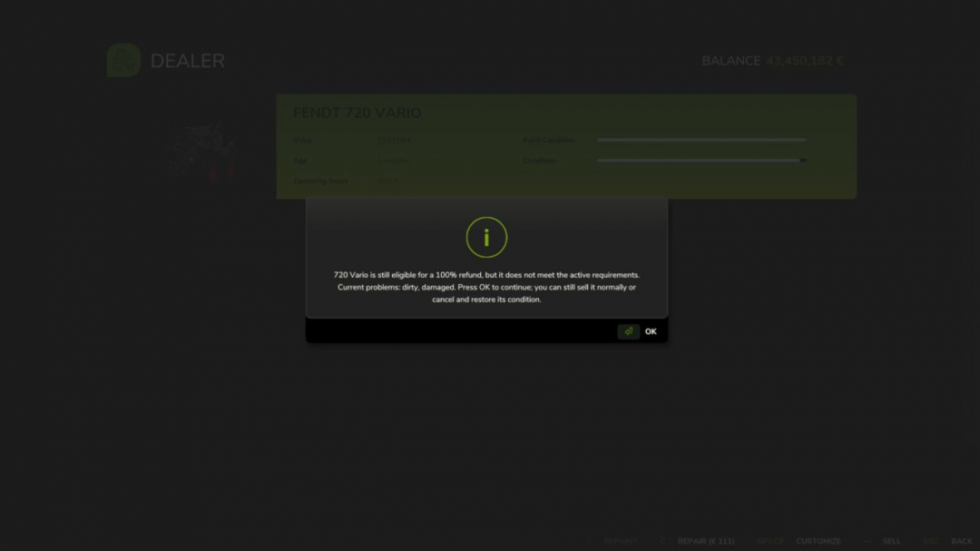
Task: Click the Dealer shop logo icon
Action: (123, 61)
